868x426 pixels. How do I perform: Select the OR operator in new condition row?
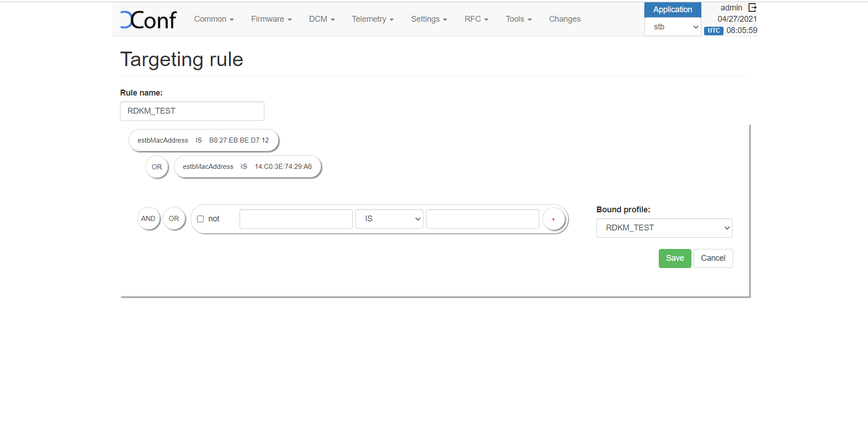click(174, 219)
